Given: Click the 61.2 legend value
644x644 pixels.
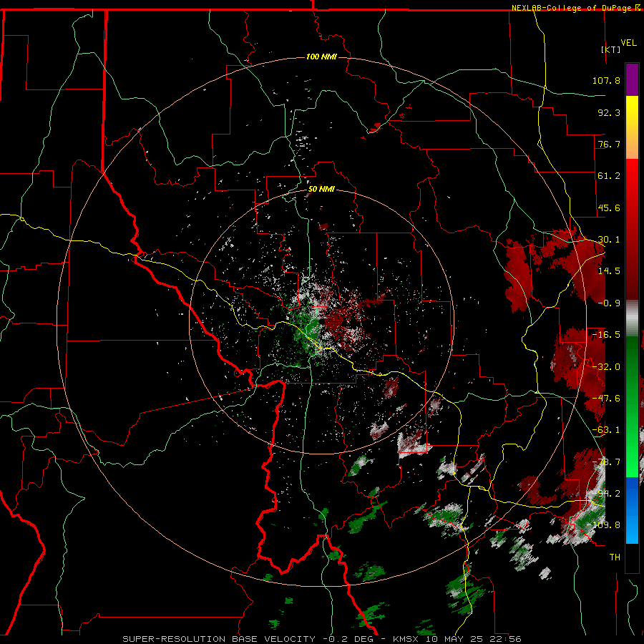Looking at the screenshot, I should click(x=609, y=176).
